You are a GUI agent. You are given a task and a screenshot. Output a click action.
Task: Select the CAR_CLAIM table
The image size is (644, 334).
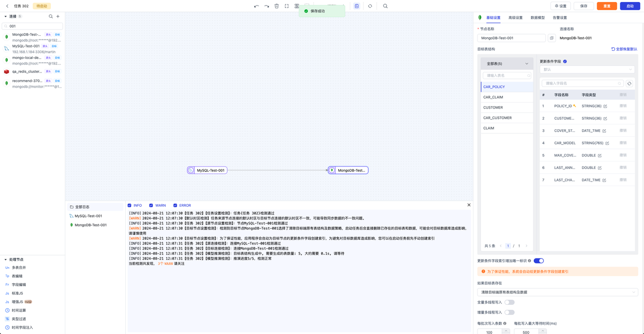click(507, 97)
